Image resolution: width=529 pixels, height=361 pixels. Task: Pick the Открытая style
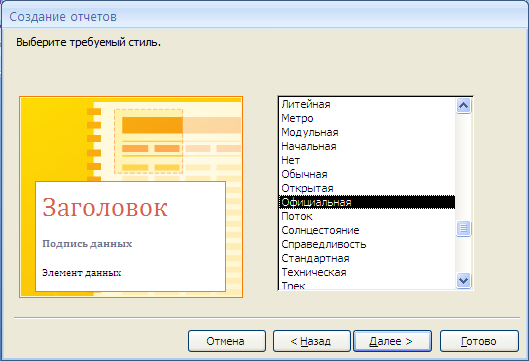367,188
